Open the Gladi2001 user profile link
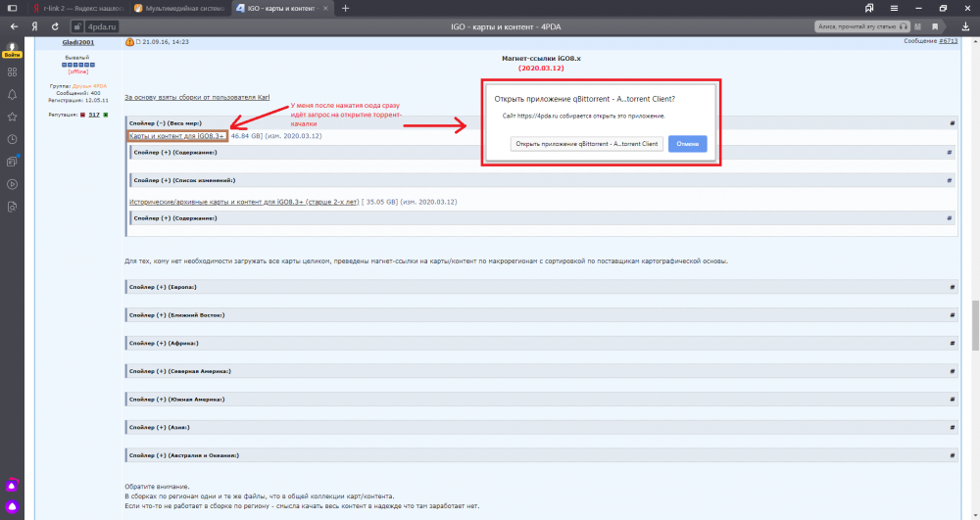 78,42
